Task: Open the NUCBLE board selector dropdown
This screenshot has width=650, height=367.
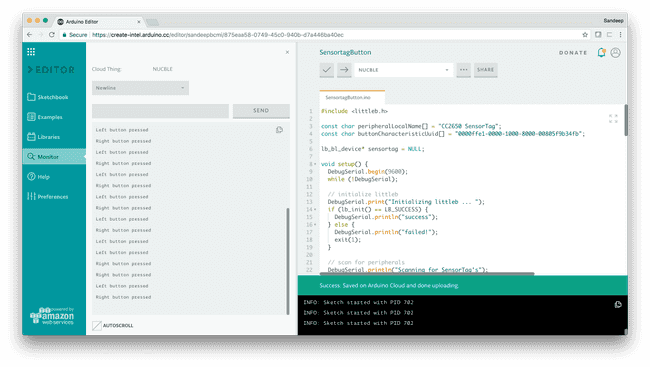Action: pos(403,70)
